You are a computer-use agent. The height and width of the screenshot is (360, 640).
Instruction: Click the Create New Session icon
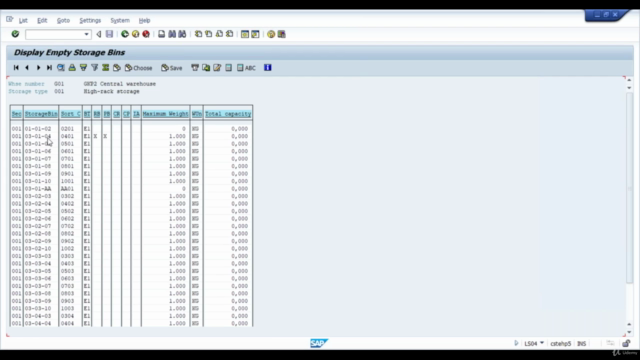click(245, 34)
